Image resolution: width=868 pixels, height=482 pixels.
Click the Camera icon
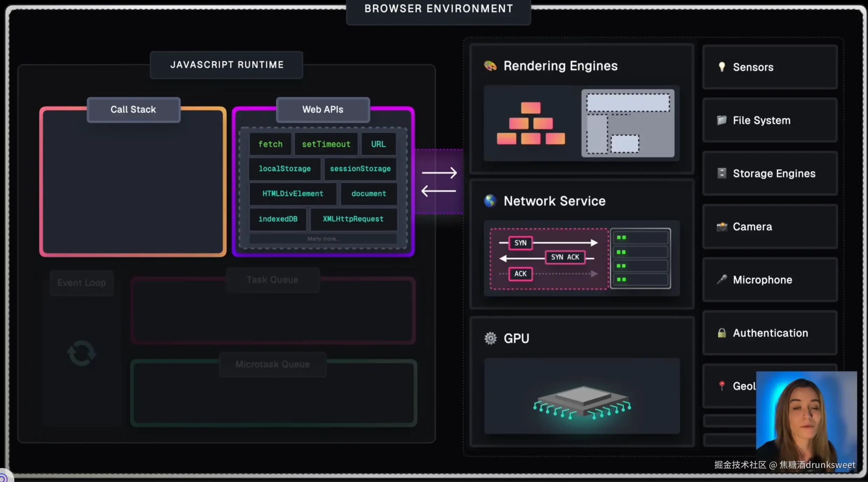point(722,227)
